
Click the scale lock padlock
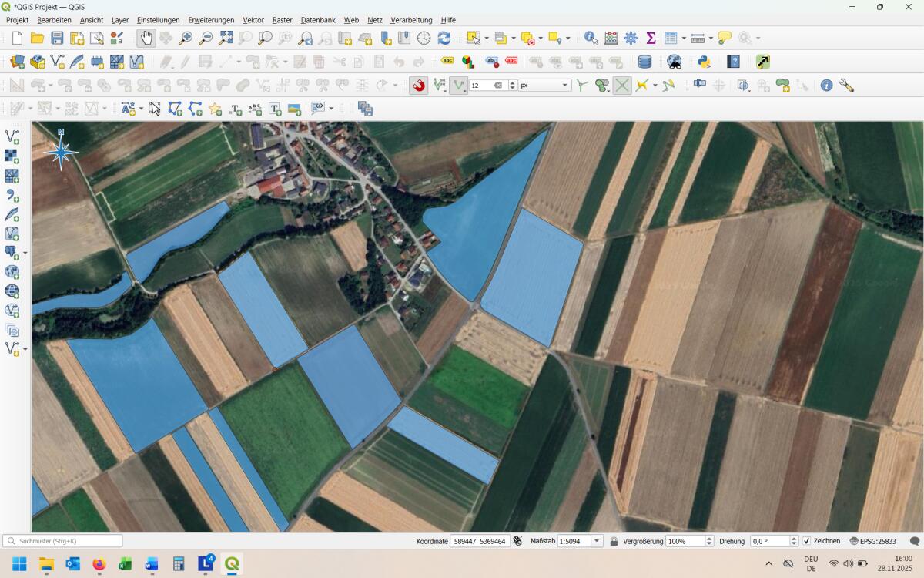point(614,541)
